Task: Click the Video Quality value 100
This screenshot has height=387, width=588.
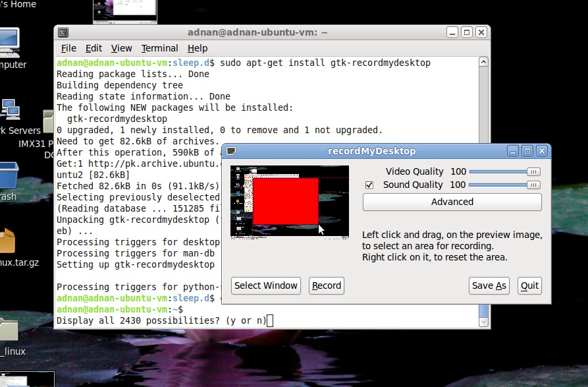Action: pos(458,171)
